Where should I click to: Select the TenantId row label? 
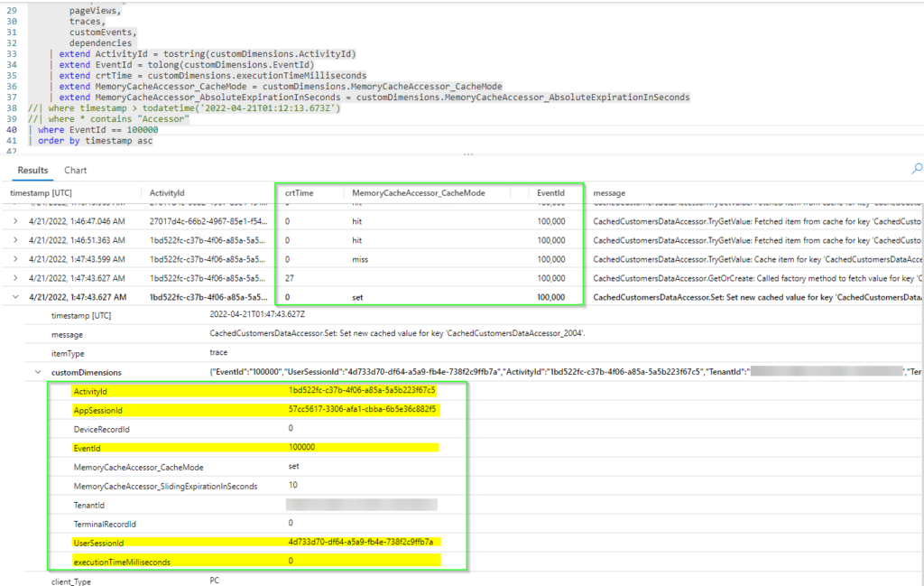(89, 506)
